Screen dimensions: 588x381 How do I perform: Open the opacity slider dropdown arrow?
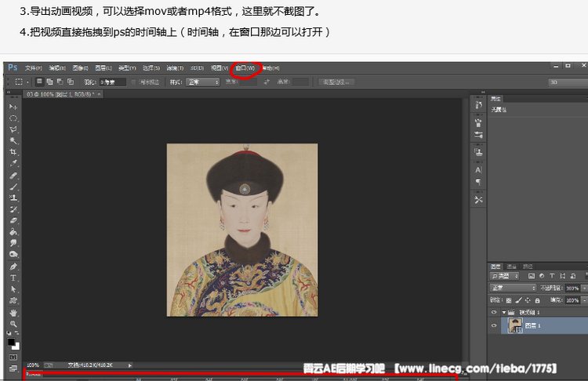coord(584,288)
